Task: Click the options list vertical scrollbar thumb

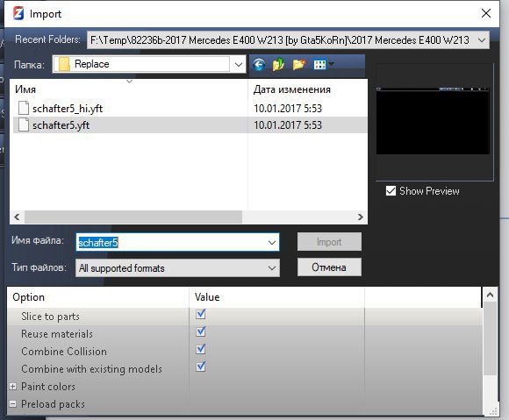Action: (491, 338)
